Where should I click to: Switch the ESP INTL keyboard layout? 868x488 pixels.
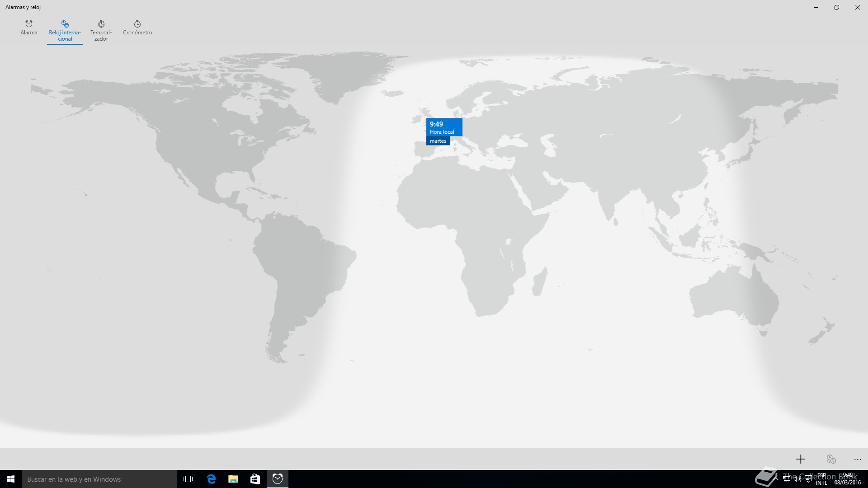821,479
